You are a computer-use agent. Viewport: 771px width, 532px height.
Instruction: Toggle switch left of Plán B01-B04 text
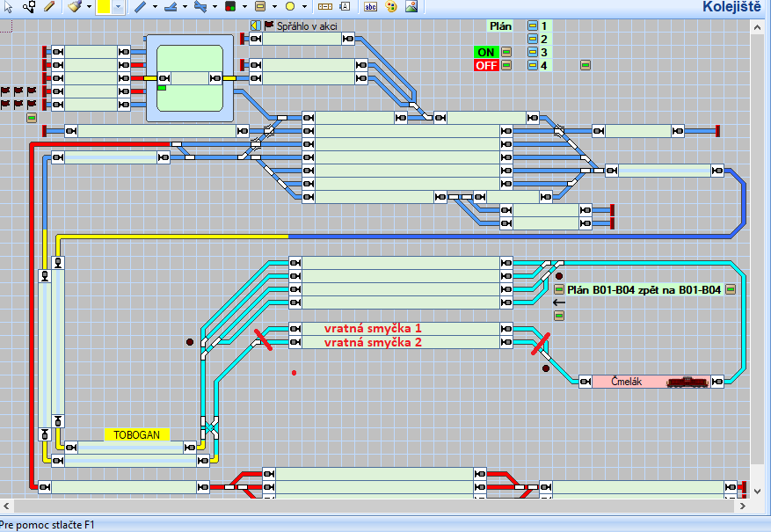tap(558, 289)
